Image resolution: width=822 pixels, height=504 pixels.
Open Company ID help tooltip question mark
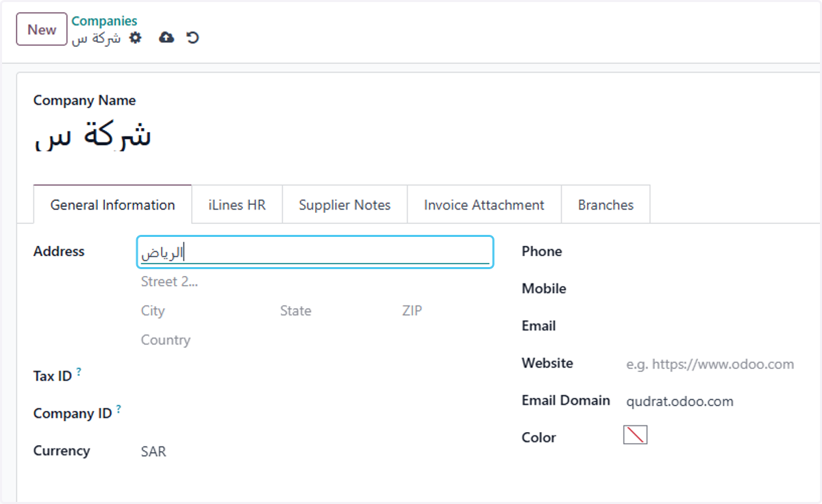click(x=119, y=409)
